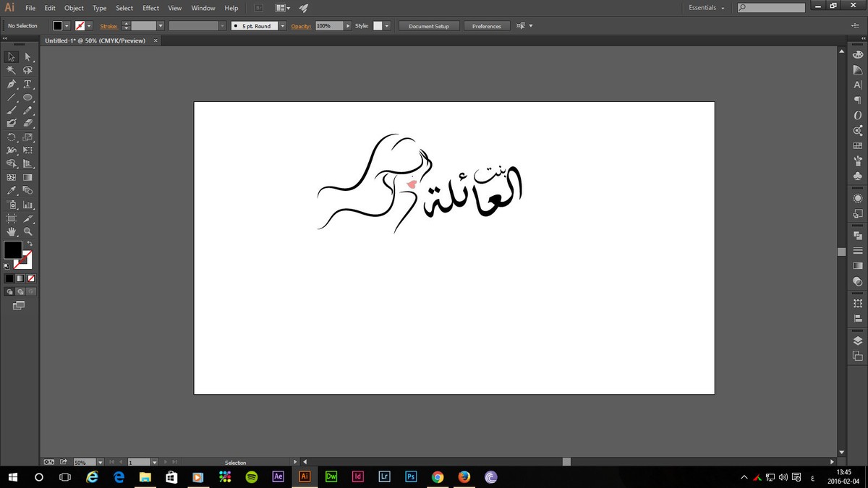Select the Magic Wand tool
Viewport: 868px width, 488px height.
(12, 70)
